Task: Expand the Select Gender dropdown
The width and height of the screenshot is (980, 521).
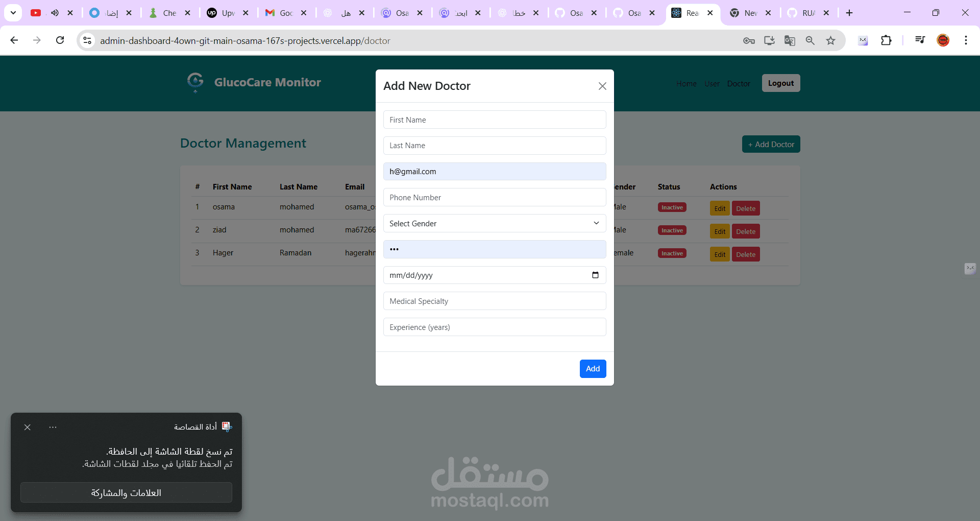Action: coord(495,223)
